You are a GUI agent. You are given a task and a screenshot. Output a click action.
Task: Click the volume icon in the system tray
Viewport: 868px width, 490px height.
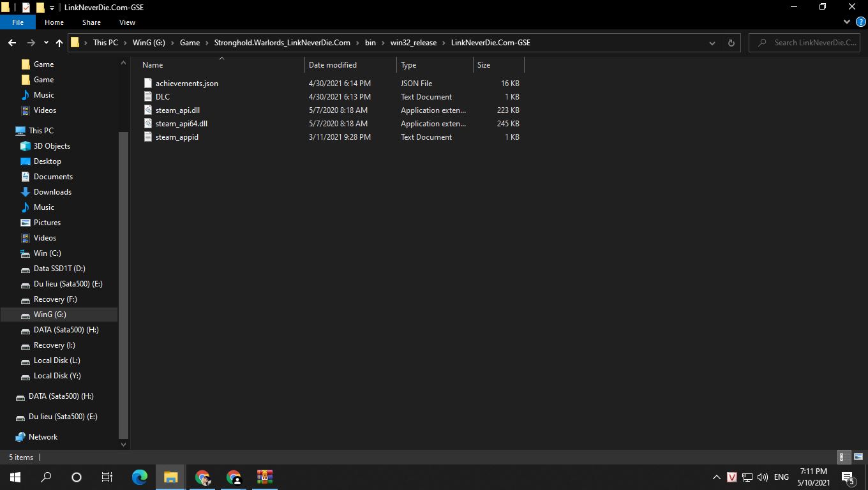[762, 477]
